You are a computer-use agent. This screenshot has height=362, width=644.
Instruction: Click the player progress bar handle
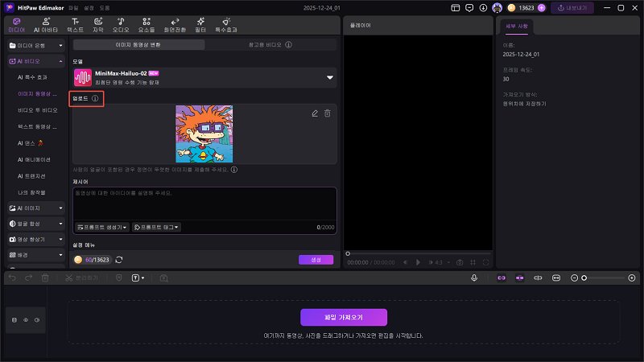[348, 253]
